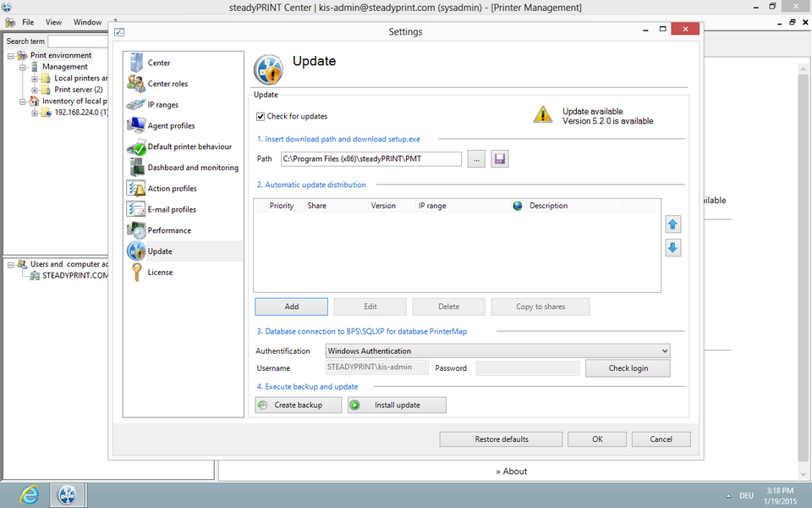
Task: Select the E-mail profiles icon
Action: (x=135, y=209)
